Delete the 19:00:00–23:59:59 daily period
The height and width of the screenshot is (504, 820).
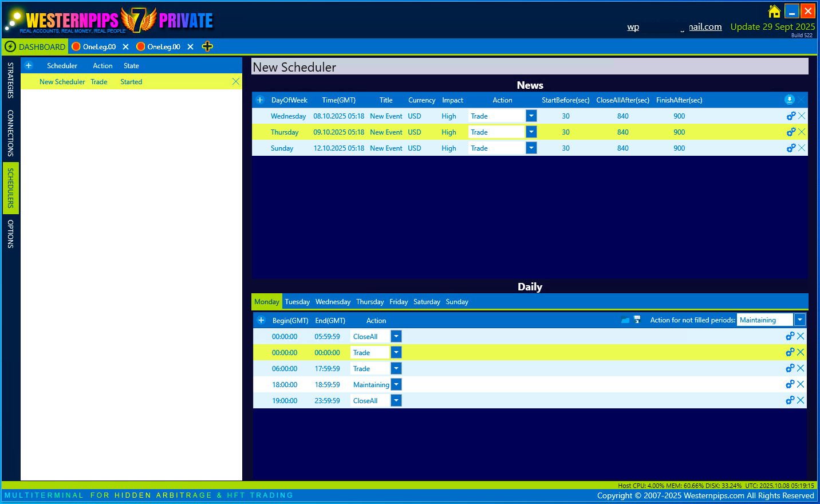(x=801, y=400)
